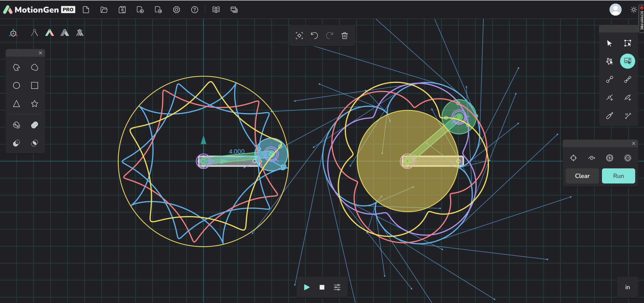Select the arrow pointer tool
644x303 pixels.
coord(609,43)
